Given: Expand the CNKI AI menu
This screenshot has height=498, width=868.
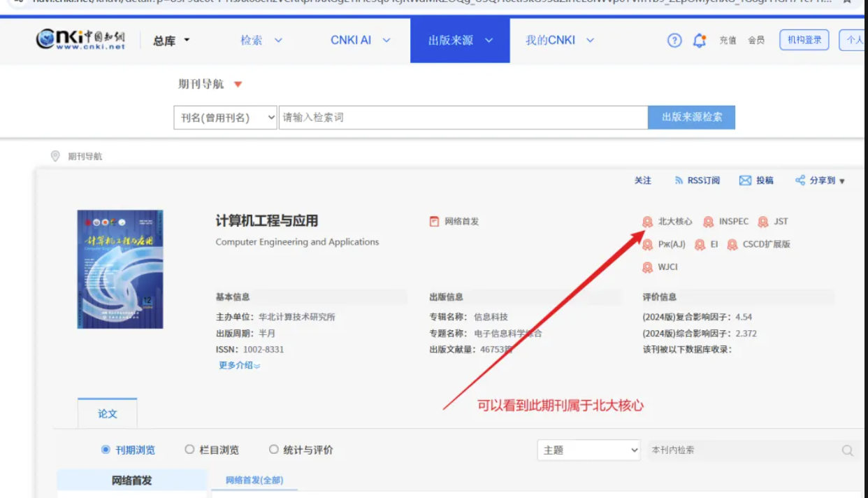Looking at the screenshot, I should [x=361, y=41].
